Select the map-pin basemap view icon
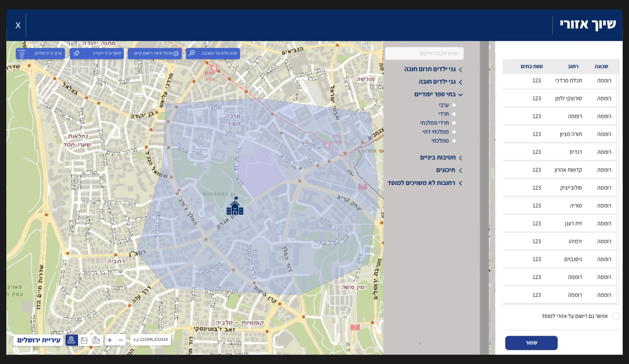Image resolution: width=629 pixels, height=364 pixels. click(71, 340)
